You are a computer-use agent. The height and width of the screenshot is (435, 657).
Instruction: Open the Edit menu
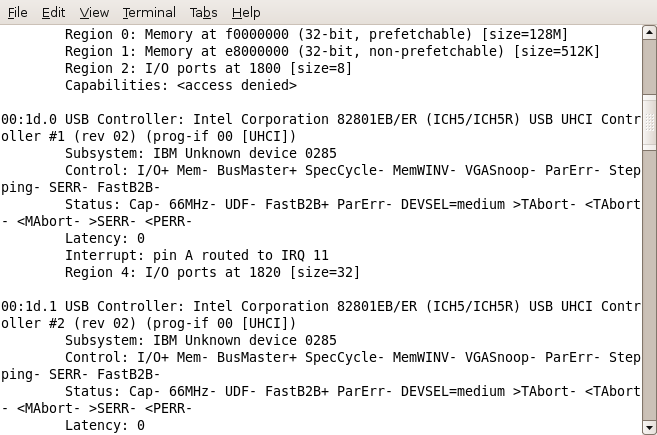click(x=53, y=13)
